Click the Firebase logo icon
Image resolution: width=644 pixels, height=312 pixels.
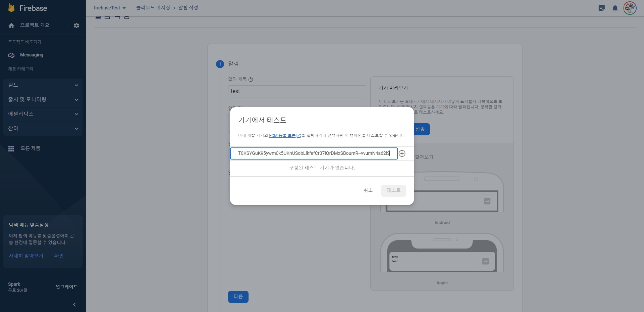tap(11, 8)
